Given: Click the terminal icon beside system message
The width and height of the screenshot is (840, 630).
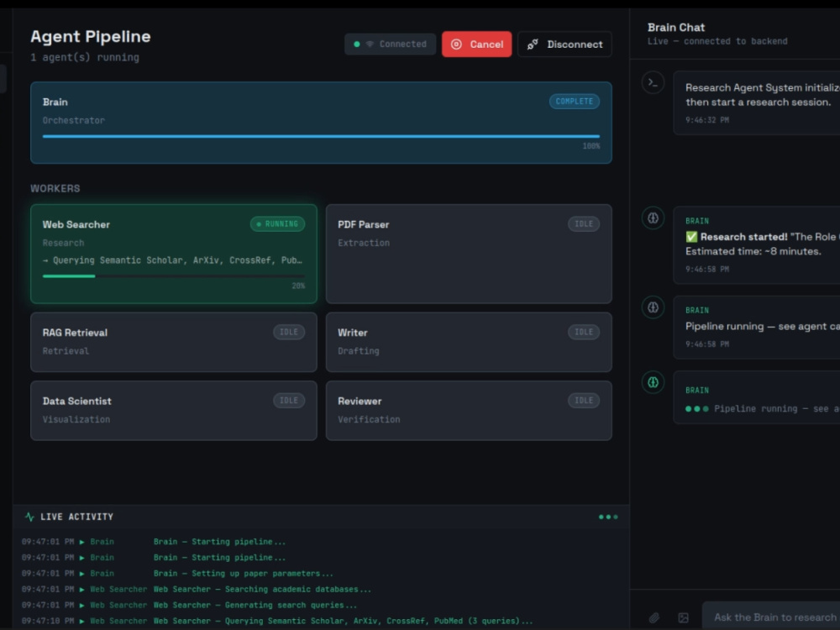Looking at the screenshot, I should [653, 82].
